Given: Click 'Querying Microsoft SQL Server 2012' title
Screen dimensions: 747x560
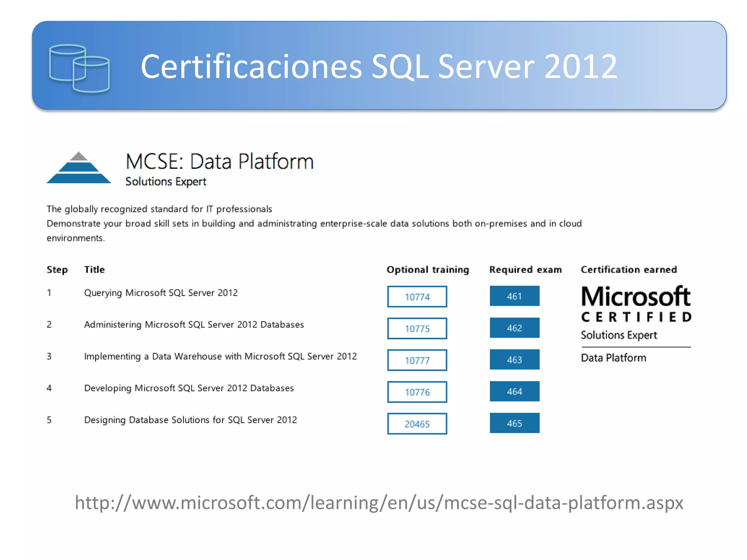Looking at the screenshot, I should click(x=161, y=293).
